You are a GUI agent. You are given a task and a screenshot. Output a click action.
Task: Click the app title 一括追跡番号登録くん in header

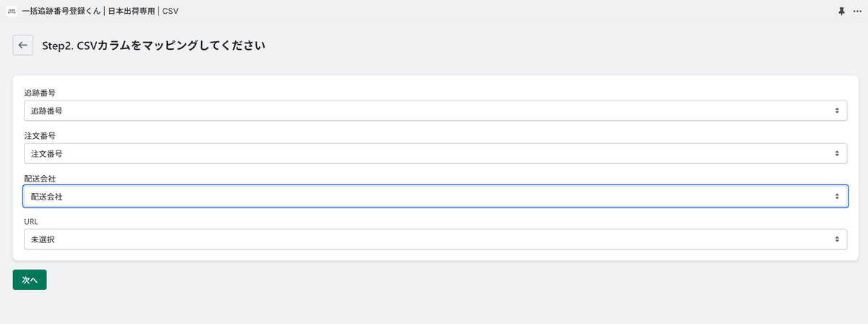pos(60,12)
